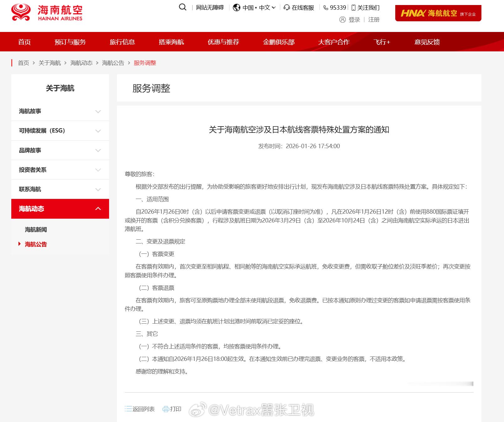
Task: Select 海航新闻 in the sidebar
Action: point(36,230)
